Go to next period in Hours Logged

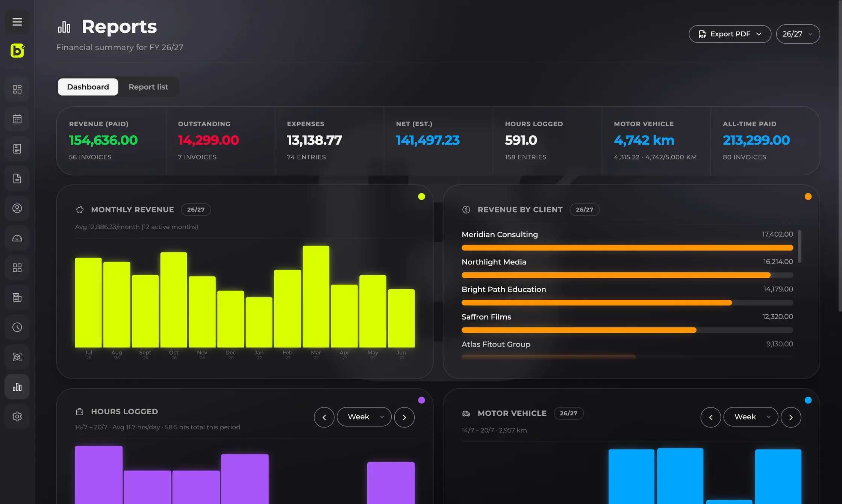(x=404, y=417)
